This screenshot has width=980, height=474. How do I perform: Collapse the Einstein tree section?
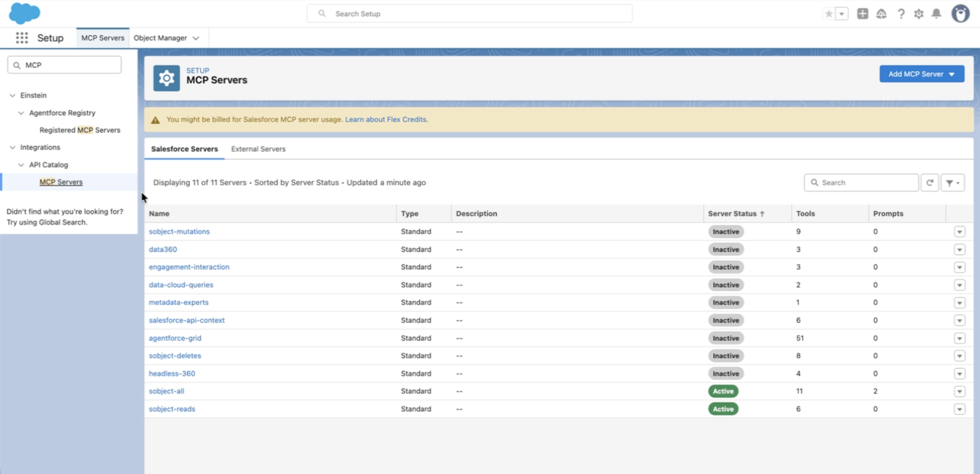[12, 95]
